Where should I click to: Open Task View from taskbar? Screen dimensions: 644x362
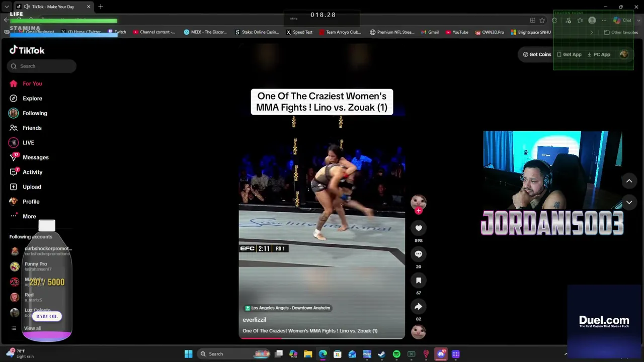(279, 354)
